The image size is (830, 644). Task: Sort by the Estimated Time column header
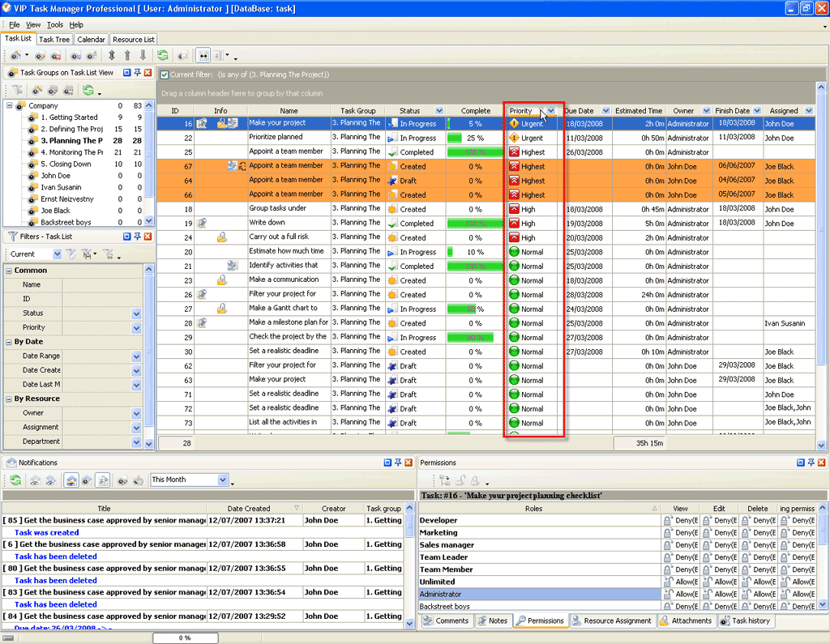click(x=639, y=111)
